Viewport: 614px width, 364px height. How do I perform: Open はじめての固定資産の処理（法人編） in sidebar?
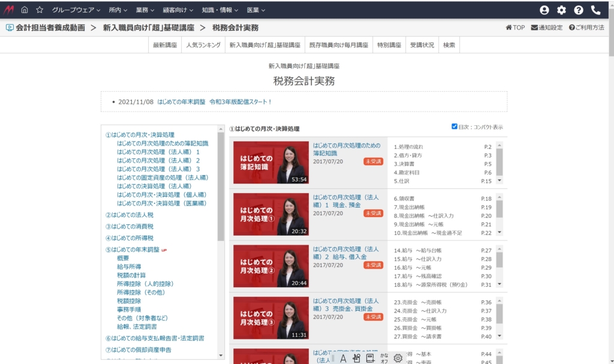(162, 178)
